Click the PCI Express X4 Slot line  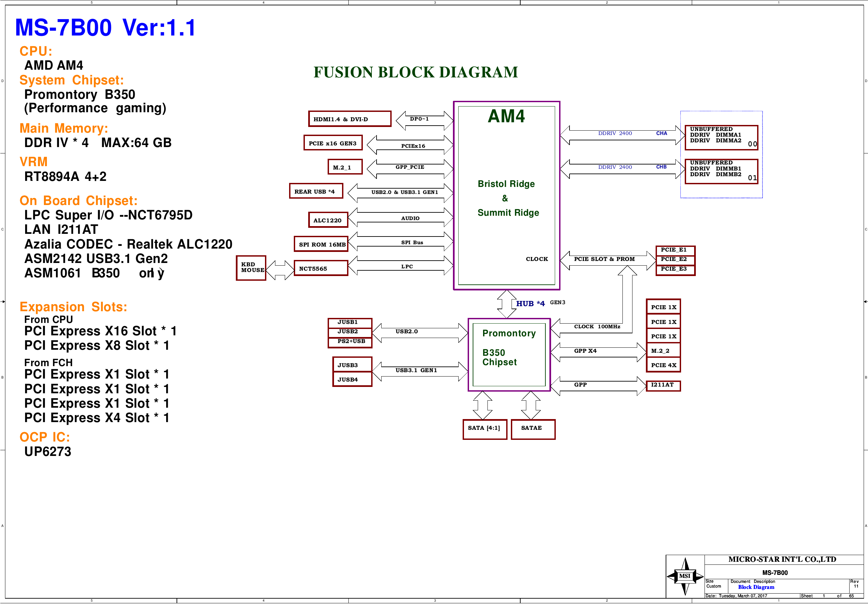96,417
